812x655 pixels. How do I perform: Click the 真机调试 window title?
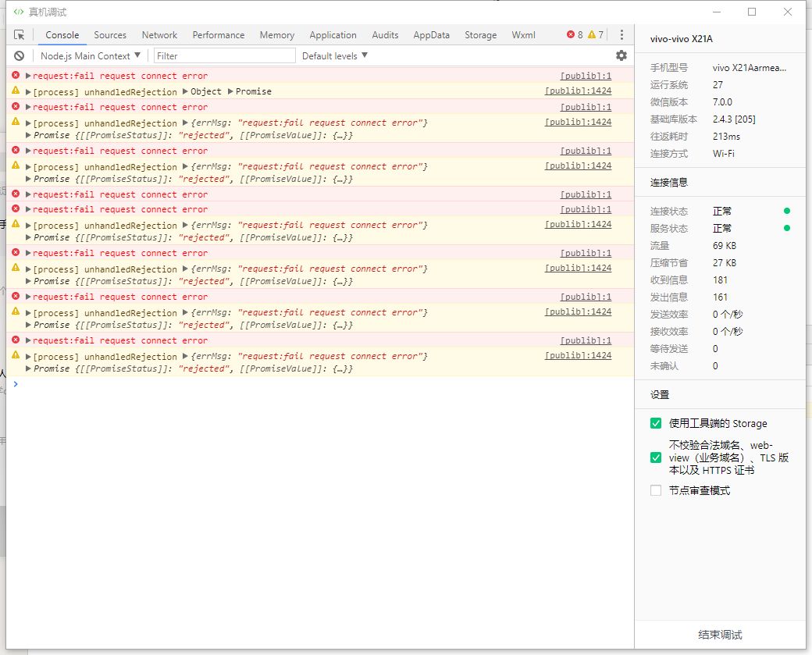click(x=48, y=12)
